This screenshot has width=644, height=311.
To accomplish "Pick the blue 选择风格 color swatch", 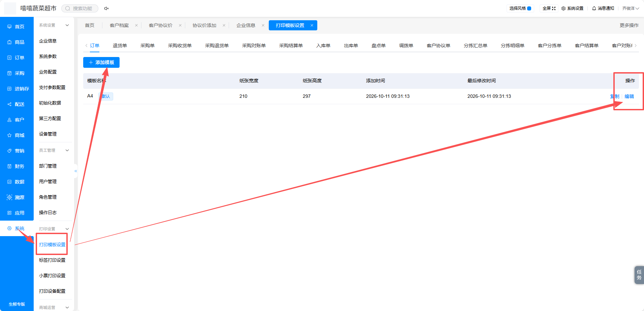I will [x=529, y=8].
